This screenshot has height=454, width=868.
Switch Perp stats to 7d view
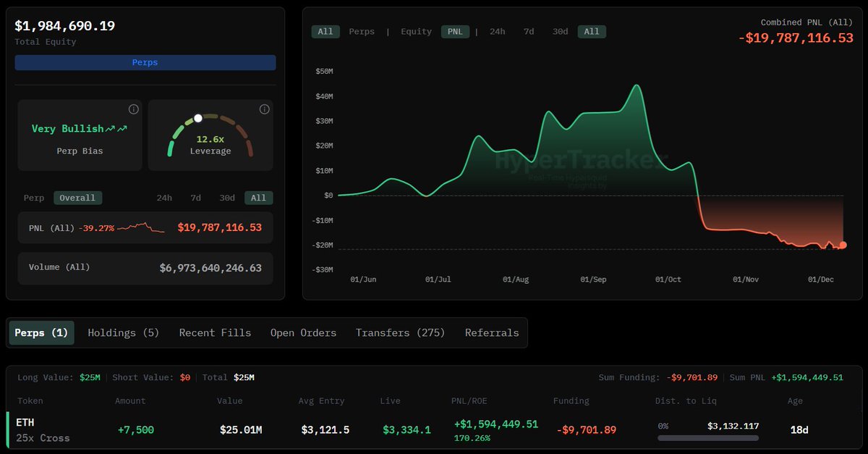[x=195, y=197]
